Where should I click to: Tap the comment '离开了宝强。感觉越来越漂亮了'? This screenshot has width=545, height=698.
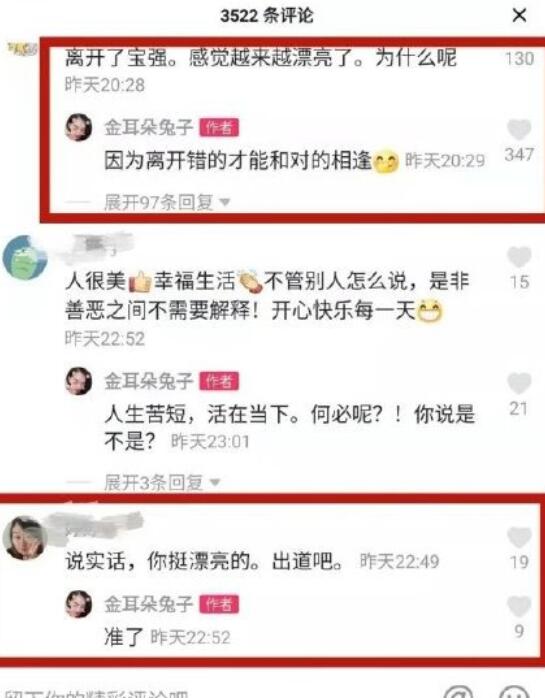(x=261, y=58)
